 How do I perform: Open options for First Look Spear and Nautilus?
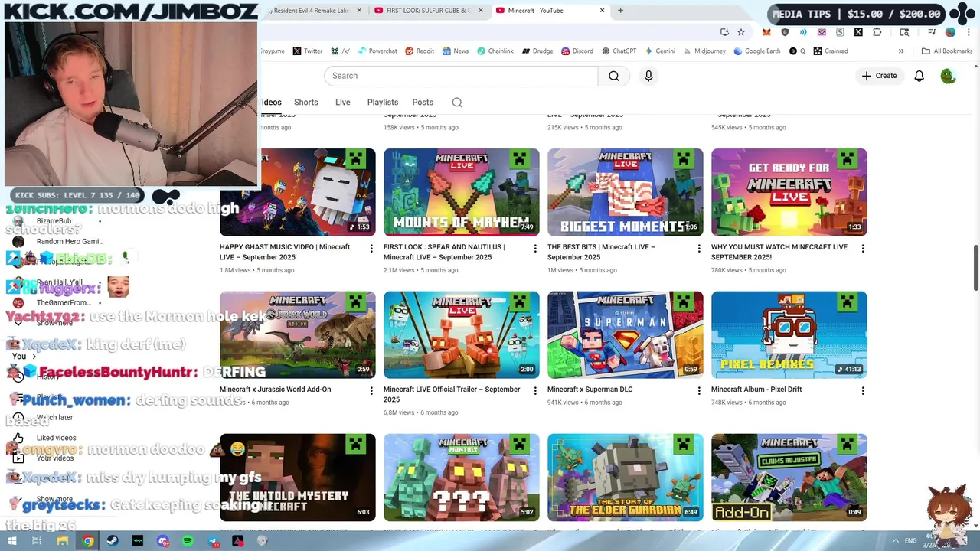(535, 249)
